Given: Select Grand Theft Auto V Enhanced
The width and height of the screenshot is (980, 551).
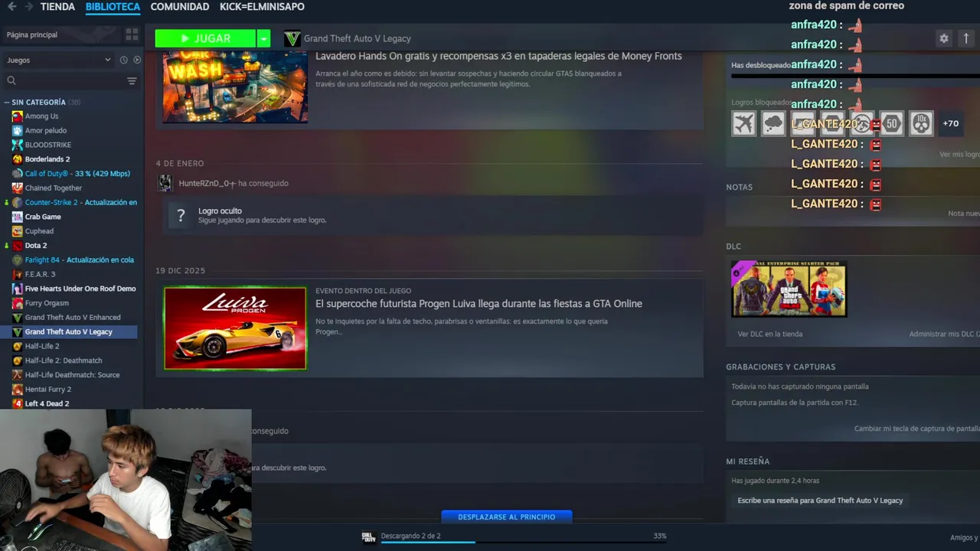Looking at the screenshot, I should [x=73, y=318].
